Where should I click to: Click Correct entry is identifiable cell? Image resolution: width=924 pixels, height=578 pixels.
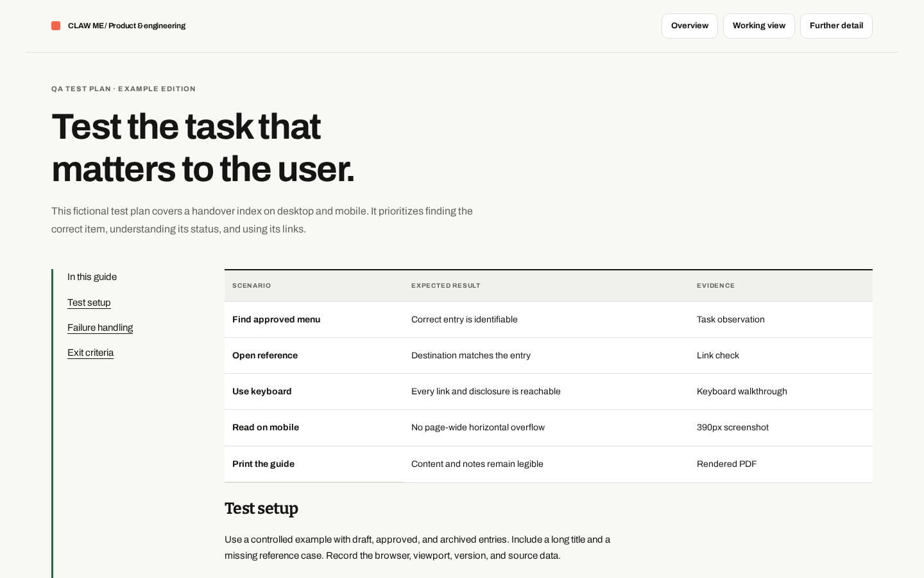point(546,320)
